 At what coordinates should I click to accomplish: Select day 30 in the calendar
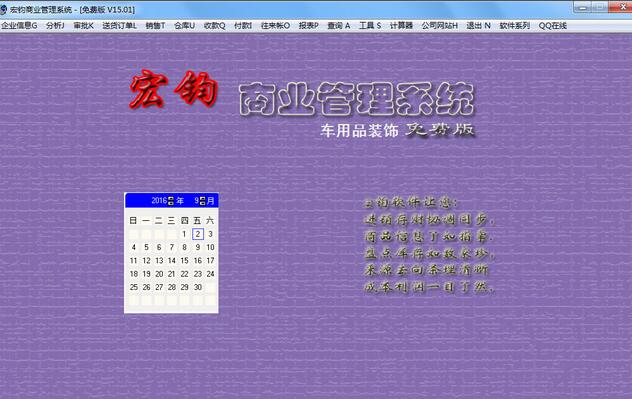(x=198, y=287)
